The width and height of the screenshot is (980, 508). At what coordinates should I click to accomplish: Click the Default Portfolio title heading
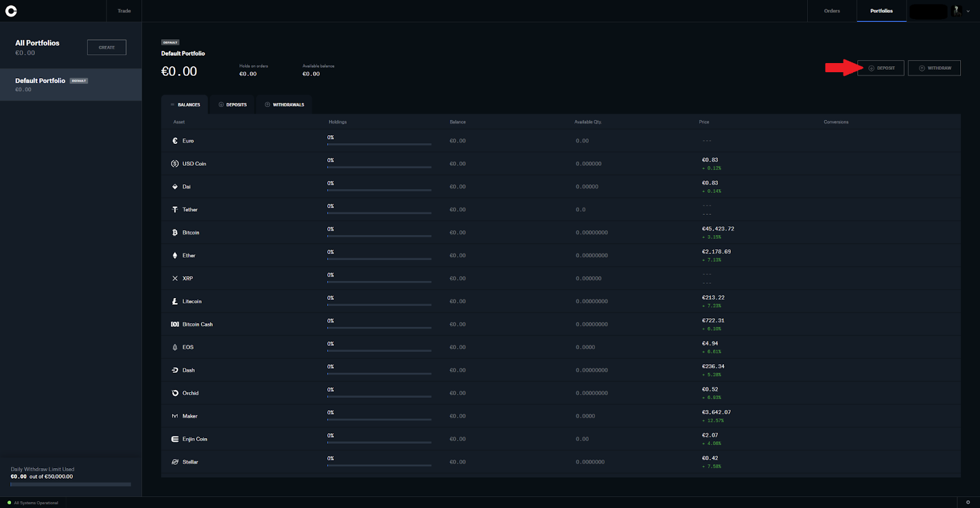point(183,53)
